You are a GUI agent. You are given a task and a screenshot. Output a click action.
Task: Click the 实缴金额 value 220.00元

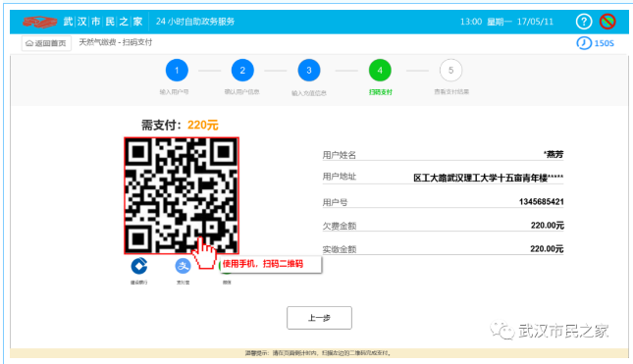547,249
